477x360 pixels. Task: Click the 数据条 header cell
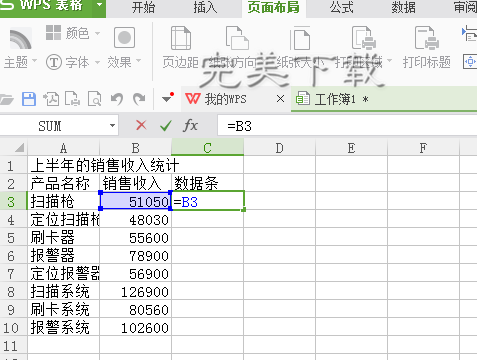click(x=207, y=183)
